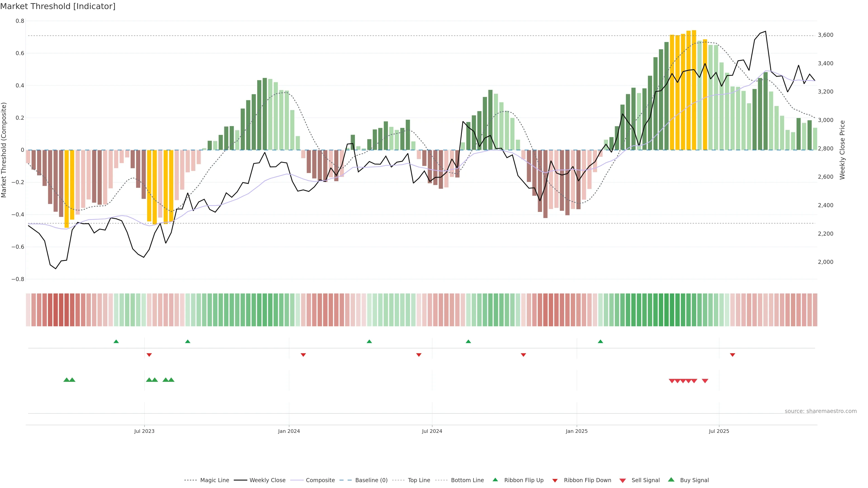Click the Ribbon Flip Up legend triangle icon

(495, 480)
